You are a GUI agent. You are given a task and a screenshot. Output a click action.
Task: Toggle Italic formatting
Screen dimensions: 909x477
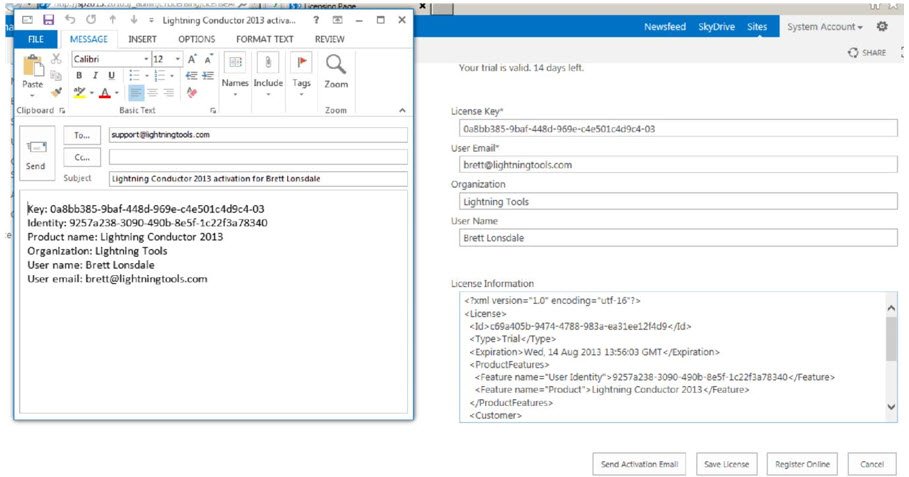point(95,75)
